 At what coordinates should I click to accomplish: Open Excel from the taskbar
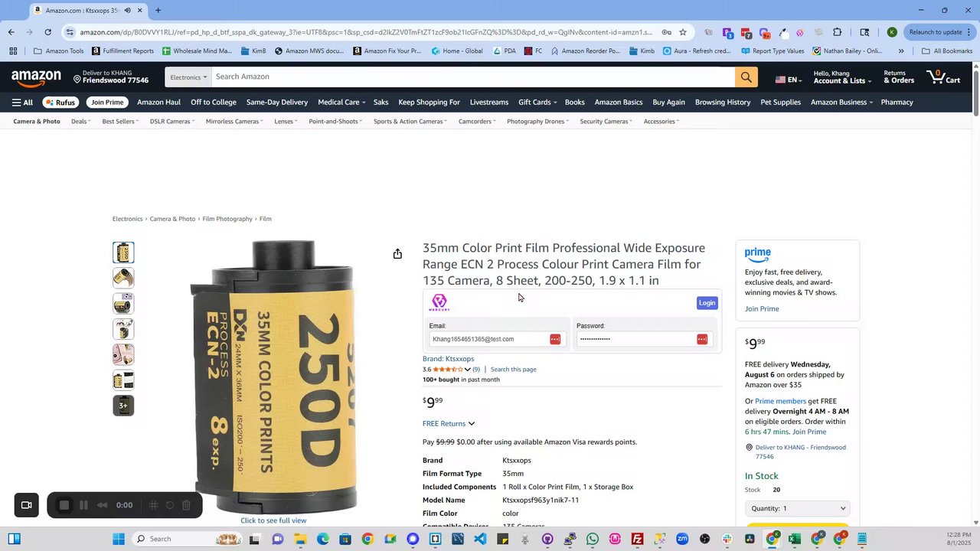tap(795, 539)
